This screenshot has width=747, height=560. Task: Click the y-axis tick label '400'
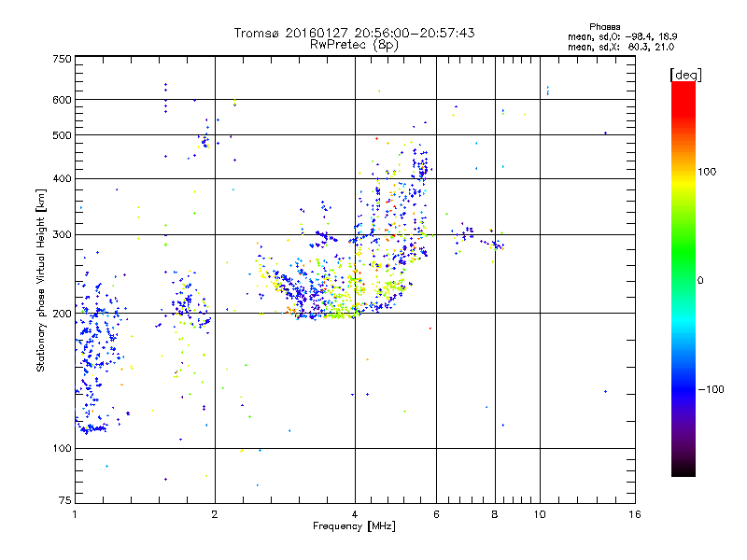tap(62, 178)
